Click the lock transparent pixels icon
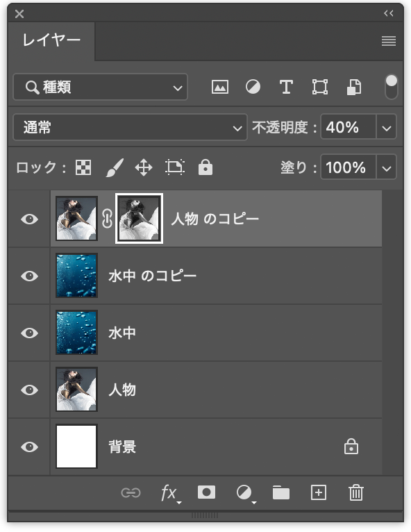Viewport: 411px width, 532px height. [83, 167]
